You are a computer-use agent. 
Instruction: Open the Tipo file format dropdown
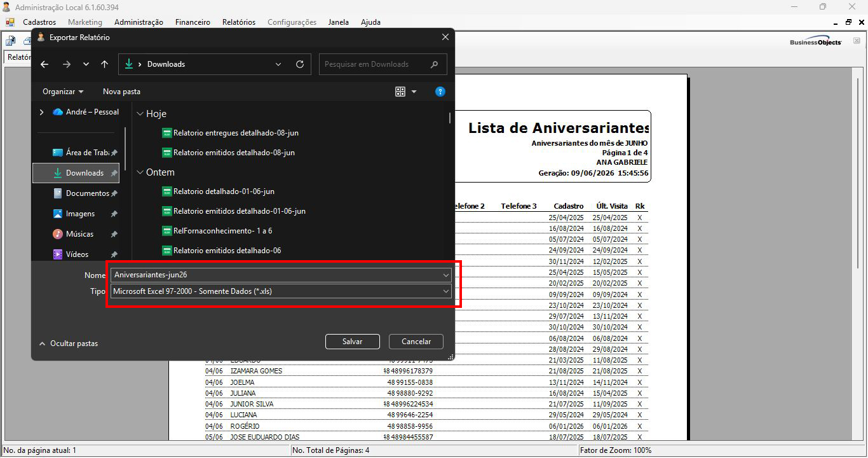[281, 291]
